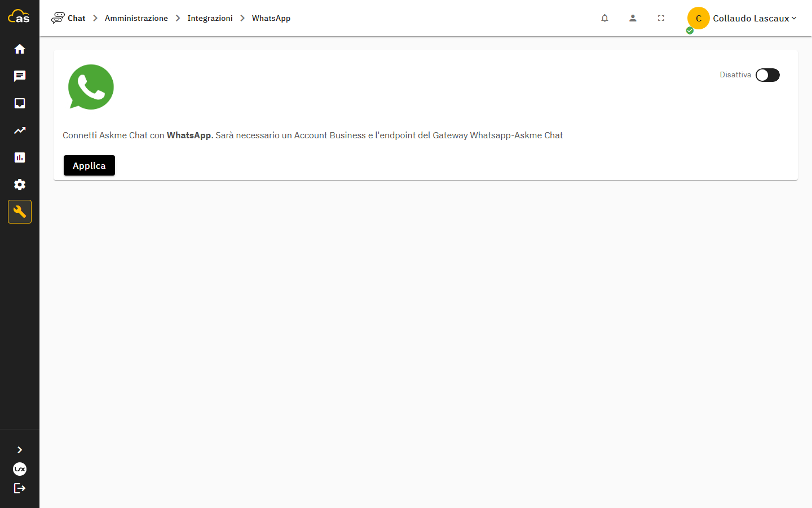Viewport: 812px width, 508px height.
Task: Click the WhatsApp breadcrumb item
Action: click(x=271, y=18)
